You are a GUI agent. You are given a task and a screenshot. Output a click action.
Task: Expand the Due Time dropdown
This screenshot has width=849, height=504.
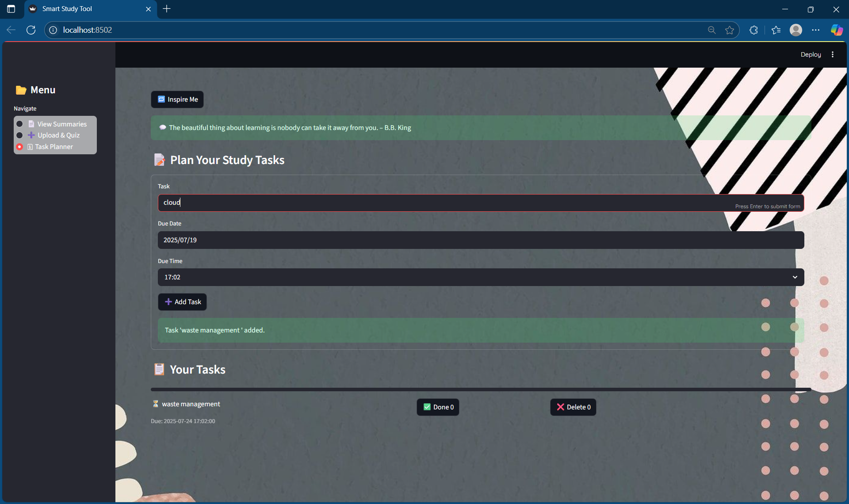[481, 277]
